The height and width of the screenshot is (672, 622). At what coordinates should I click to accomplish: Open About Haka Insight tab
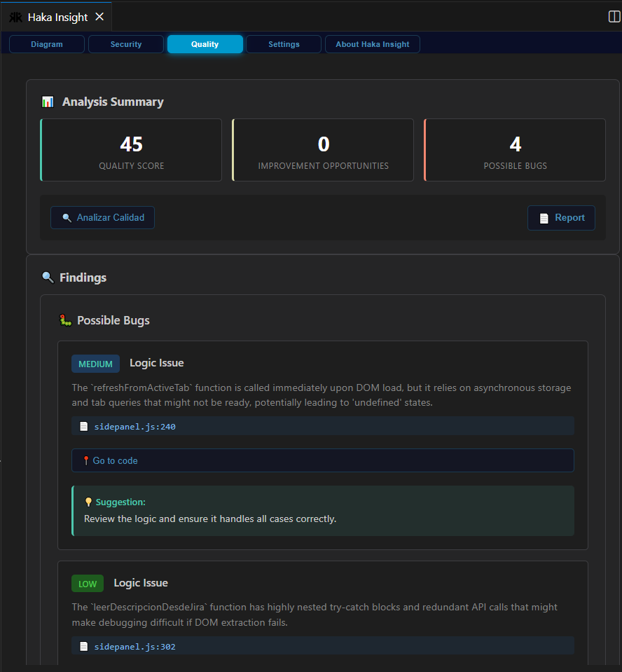pyautogui.click(x=372, y=44)
